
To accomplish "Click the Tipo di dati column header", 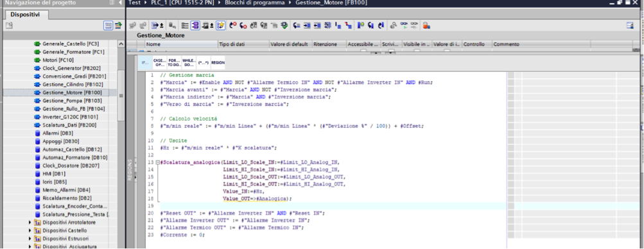I will tap(243, 44).
